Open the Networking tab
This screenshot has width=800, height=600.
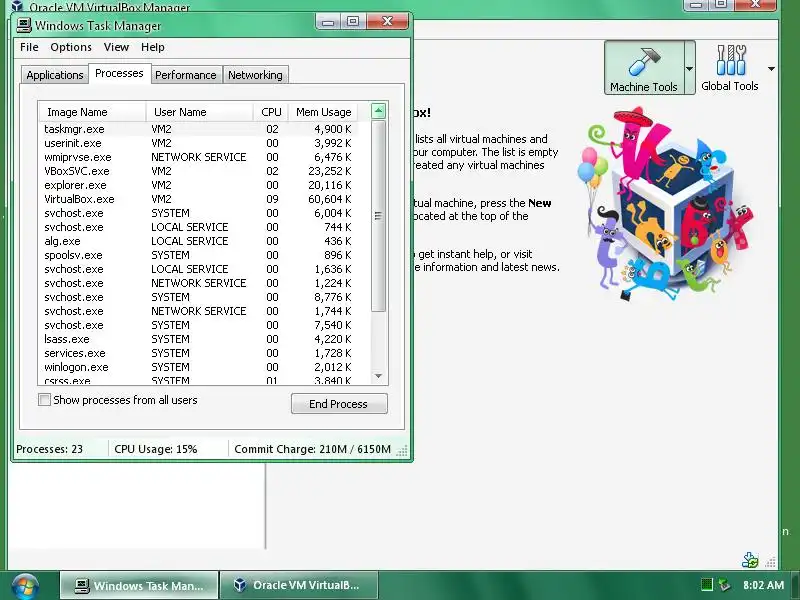click(255, 75)
